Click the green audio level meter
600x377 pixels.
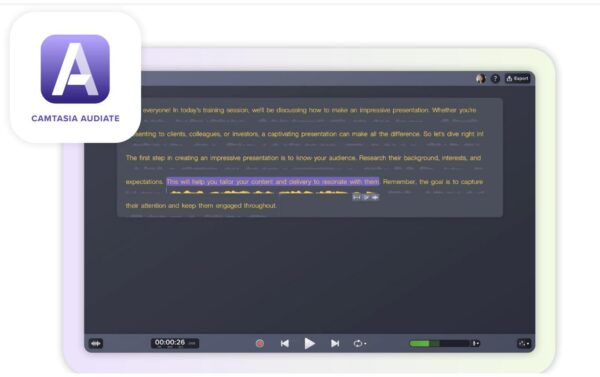point(439,343)
